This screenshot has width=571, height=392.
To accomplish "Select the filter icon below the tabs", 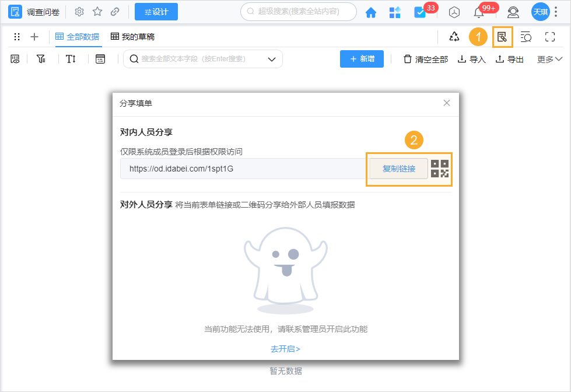I will pyautogui.click(x=41, y=58).
